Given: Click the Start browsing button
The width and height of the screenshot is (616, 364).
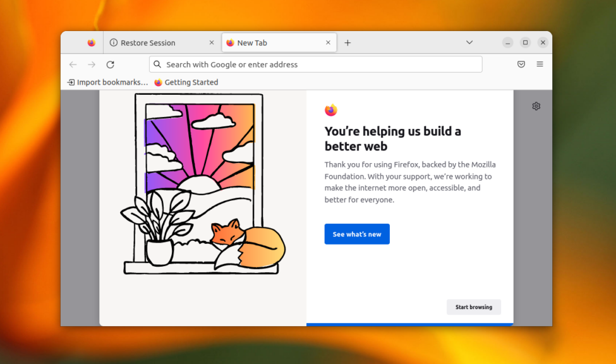Looking at the screenshot, I should pyautogui.click(x=474, y=307).
